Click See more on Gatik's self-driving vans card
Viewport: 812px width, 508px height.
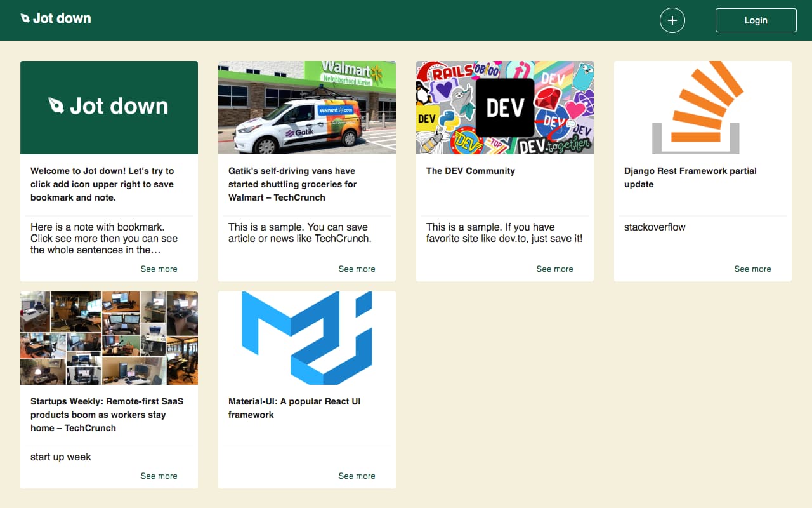coord(357,269)
